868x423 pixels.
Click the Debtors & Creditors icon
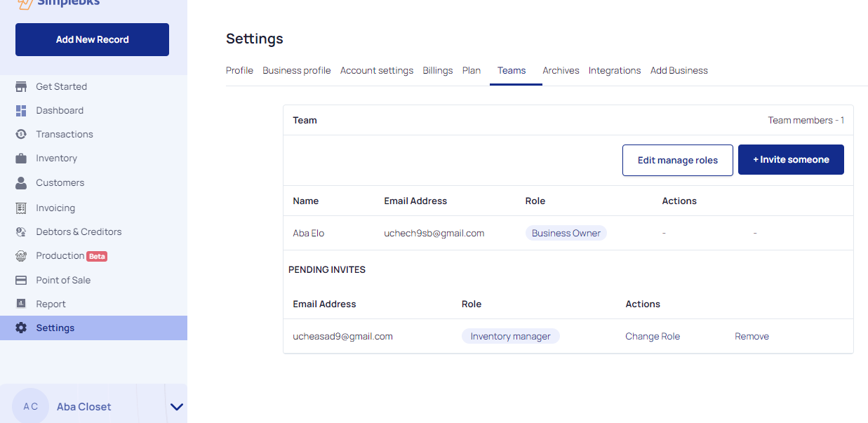click(x=21, y=232)
